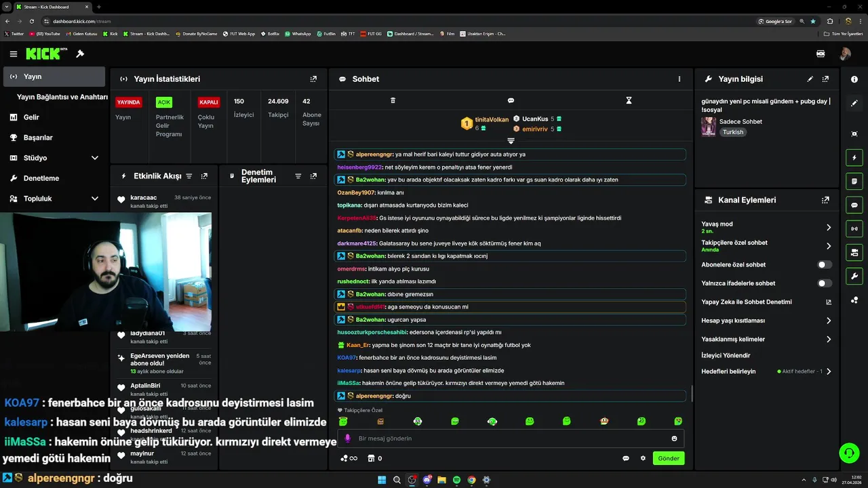Open the emoji picker in message box

[x=674, y=439]
